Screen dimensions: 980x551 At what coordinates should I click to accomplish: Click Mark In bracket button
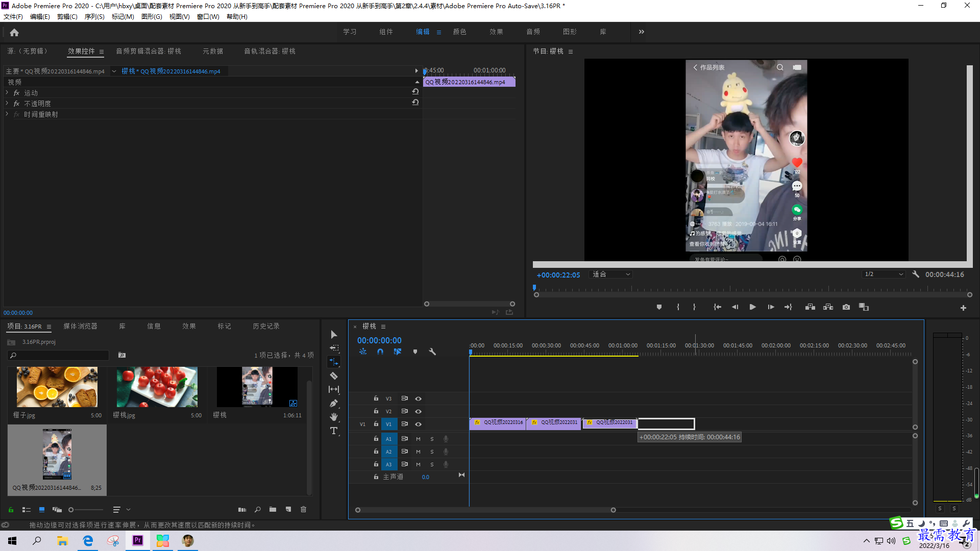pos(678,307)
